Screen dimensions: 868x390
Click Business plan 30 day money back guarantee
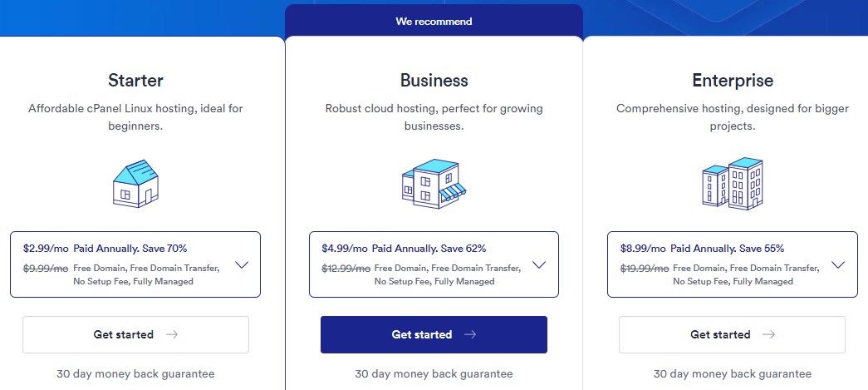coord(434,373)
